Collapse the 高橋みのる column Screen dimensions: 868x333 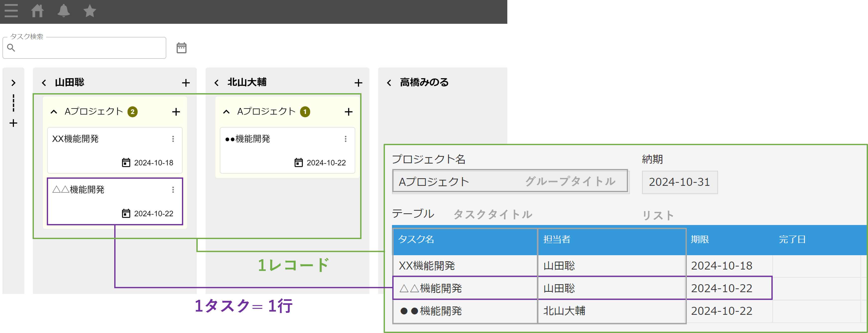[389, 83]
